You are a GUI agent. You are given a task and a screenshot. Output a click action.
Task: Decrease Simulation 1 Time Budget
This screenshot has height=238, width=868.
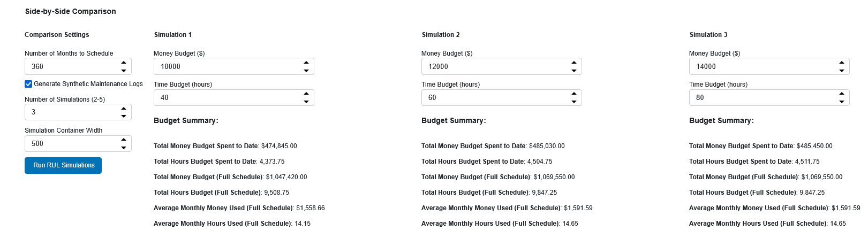(306, 102)
